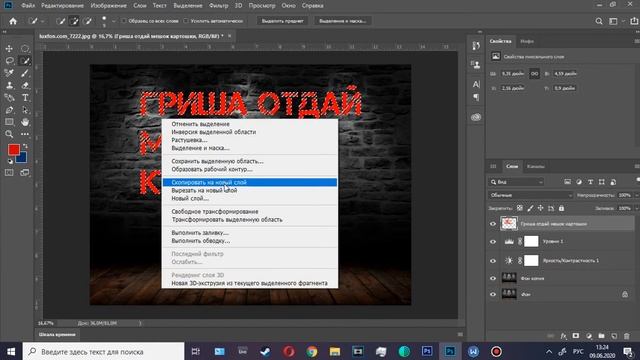Switch to the Каналы tab

click(x=535, y=166)
